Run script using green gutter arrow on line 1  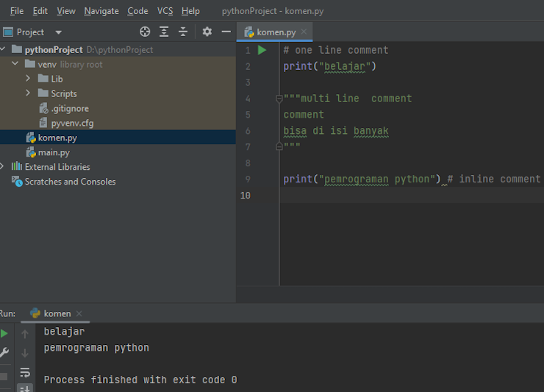[262, 50]
